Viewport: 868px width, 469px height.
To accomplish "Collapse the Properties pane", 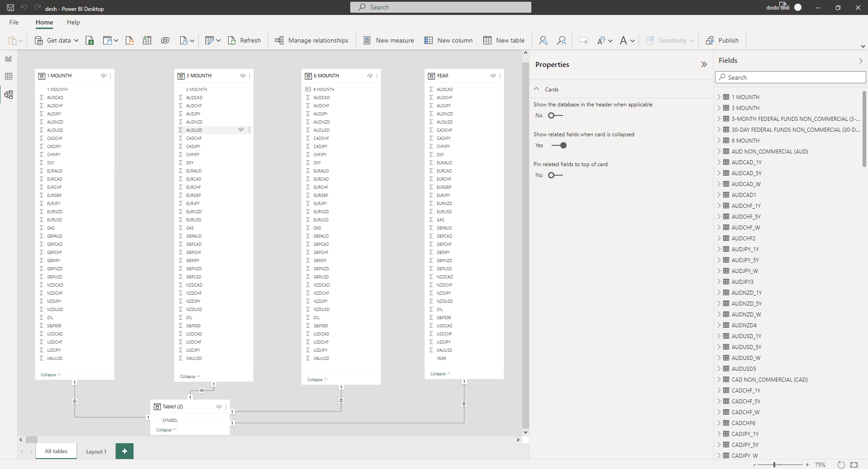I will pyautogui.click(x=704, y=64).
